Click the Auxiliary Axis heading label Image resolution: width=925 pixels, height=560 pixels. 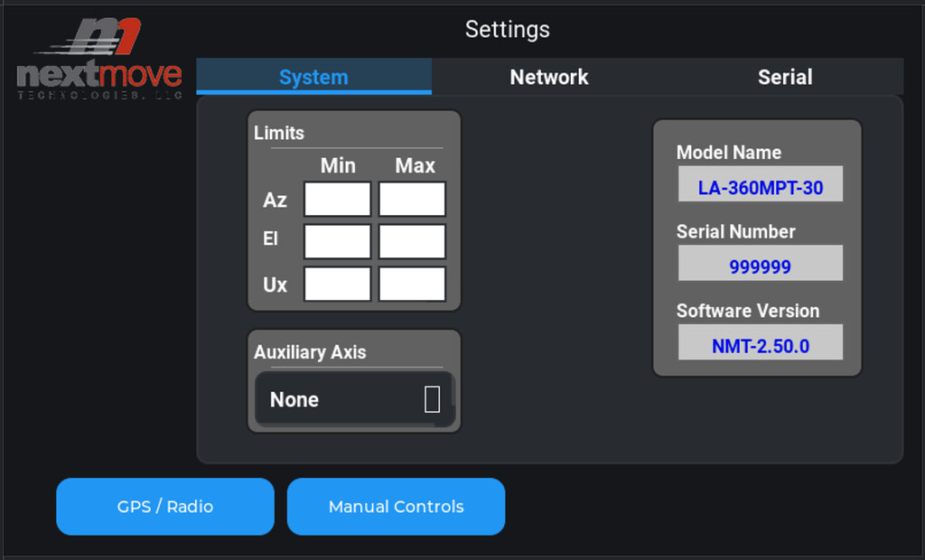pyautogui.click(x=310, y=352)
